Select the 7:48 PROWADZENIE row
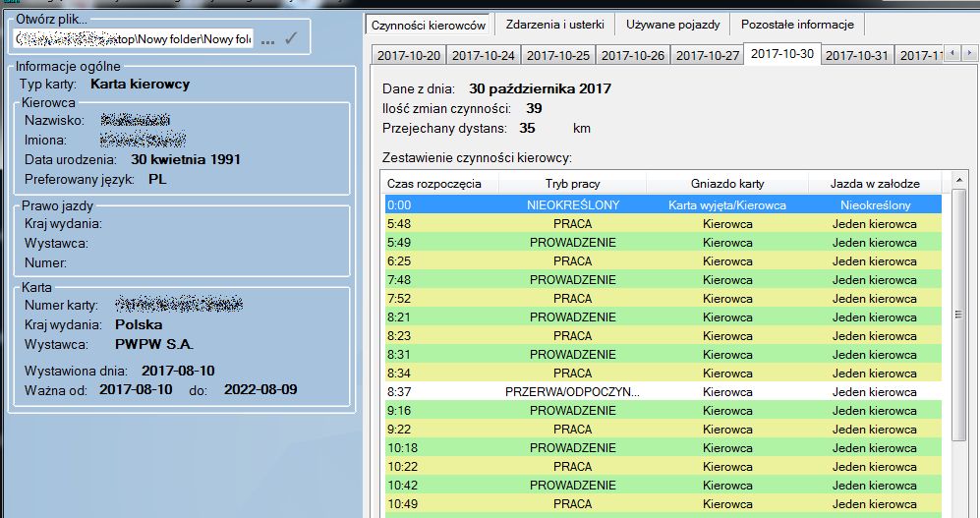 click(663, 280)
